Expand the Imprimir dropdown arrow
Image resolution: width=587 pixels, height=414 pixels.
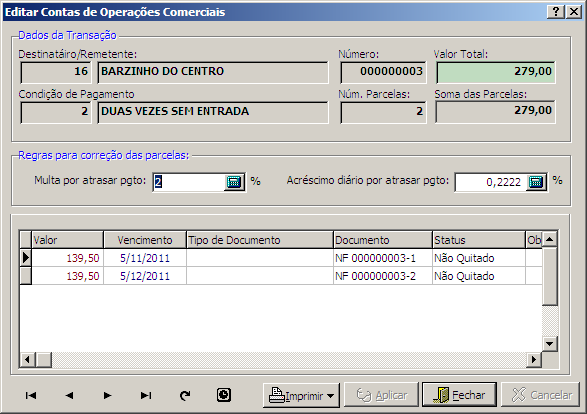pos(330,396)
